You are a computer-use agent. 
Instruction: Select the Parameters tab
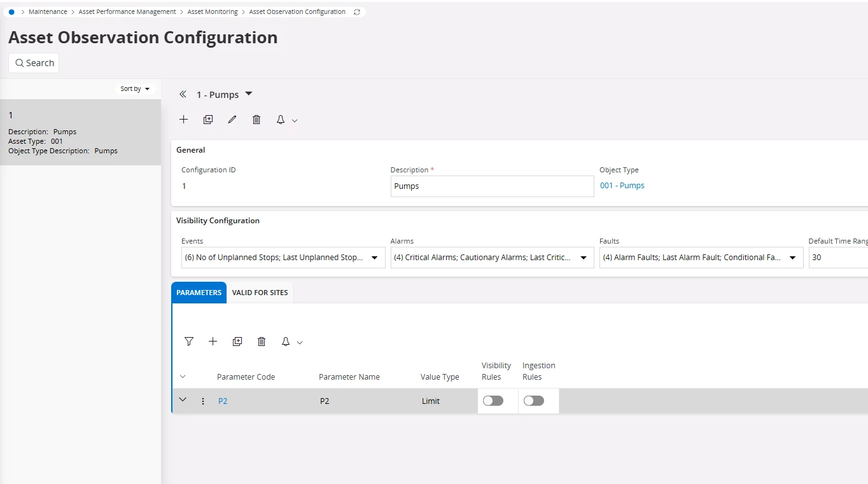pos(199,293)
